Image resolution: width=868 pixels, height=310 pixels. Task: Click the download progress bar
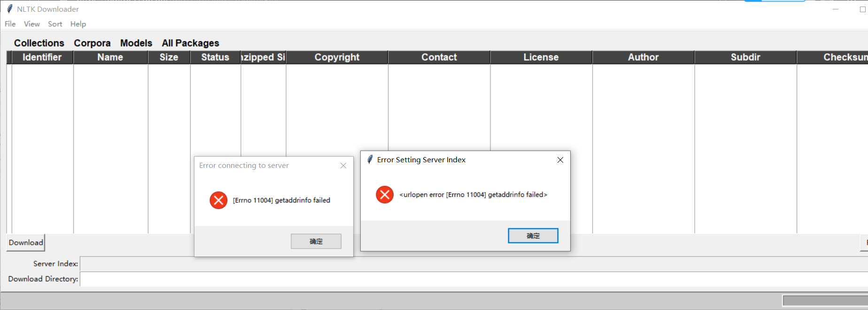point(825,300)
